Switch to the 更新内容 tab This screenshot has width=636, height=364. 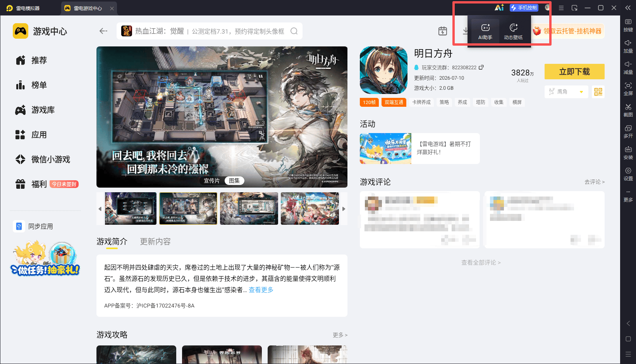point(155,242)
